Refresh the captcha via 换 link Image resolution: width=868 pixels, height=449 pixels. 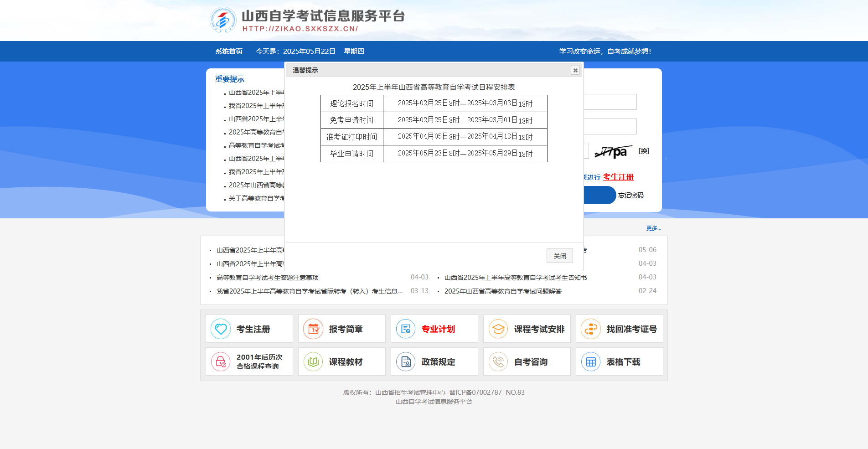coord(644,151)
